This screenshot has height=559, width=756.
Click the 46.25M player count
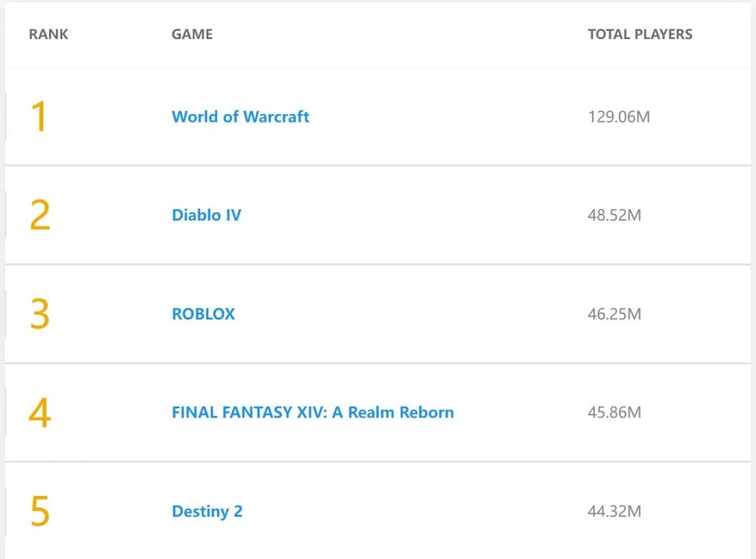(615, 314)
